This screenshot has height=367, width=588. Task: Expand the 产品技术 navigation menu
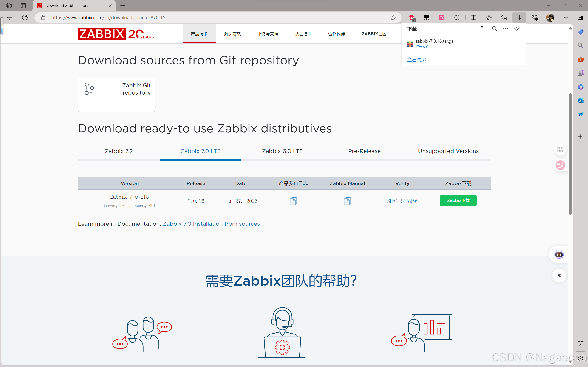coord(199,34)
